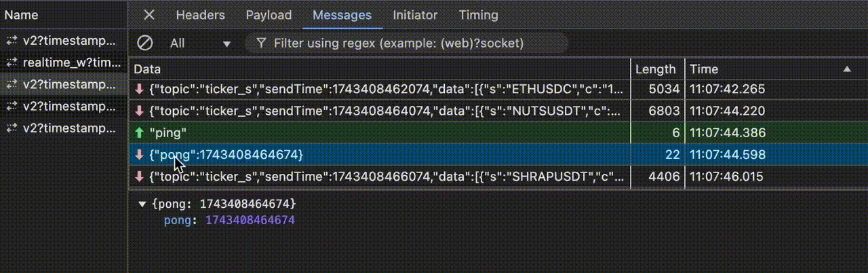Collapse the pong object tree
This screenshot has width=868, height=273.
tap(142, 204)
